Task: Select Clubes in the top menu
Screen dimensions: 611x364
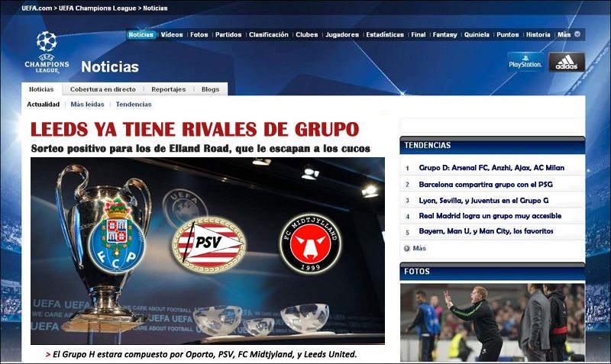Action: tap(307, 34)
